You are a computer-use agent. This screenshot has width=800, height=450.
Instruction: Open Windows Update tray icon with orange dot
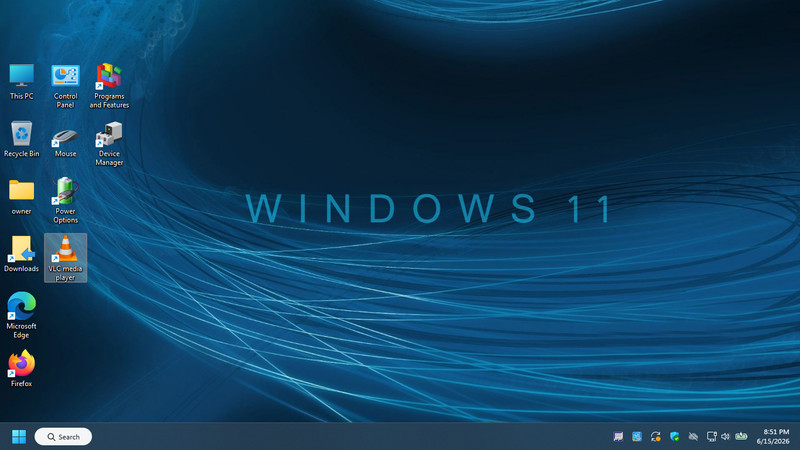click(656, 437)
